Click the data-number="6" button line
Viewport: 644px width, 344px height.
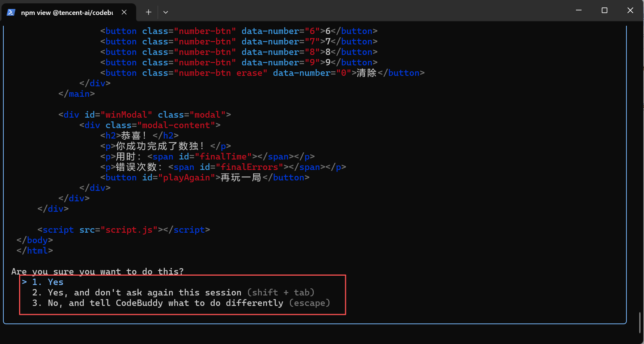click(239, 31)
